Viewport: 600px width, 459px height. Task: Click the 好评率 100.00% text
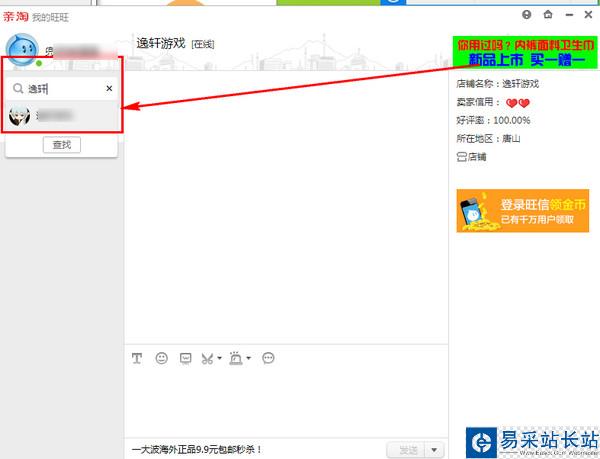(x=493, y=120)
